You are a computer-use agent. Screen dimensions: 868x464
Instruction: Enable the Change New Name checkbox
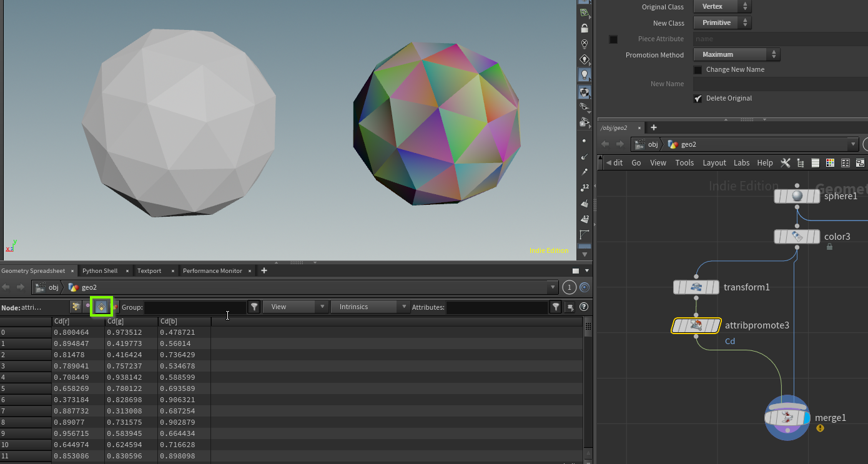[x=698, y=70]
